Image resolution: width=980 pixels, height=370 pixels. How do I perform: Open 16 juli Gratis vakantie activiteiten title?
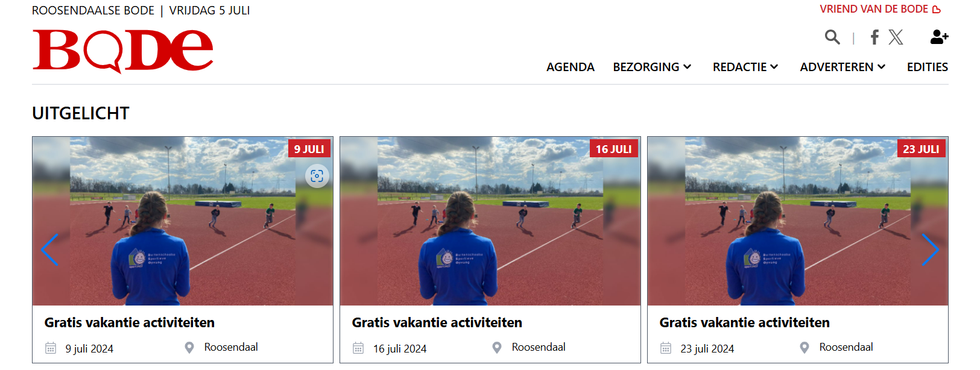(437, 322)
